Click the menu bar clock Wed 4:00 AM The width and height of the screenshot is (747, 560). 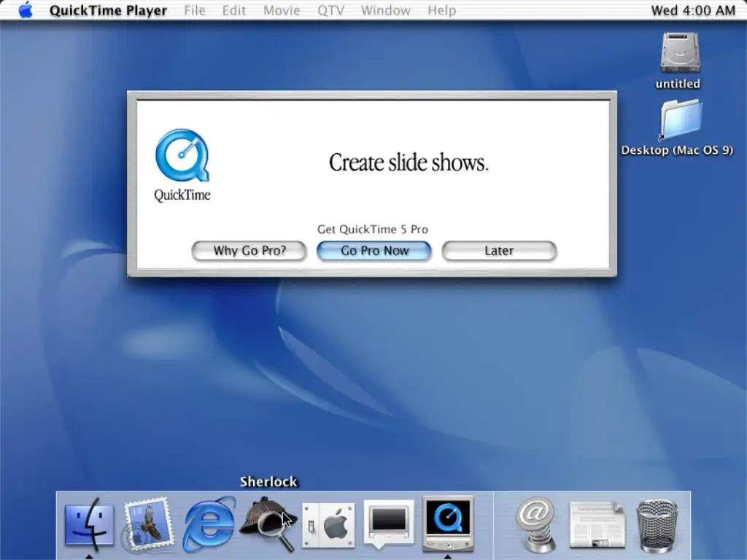click(x=693, y=10)
